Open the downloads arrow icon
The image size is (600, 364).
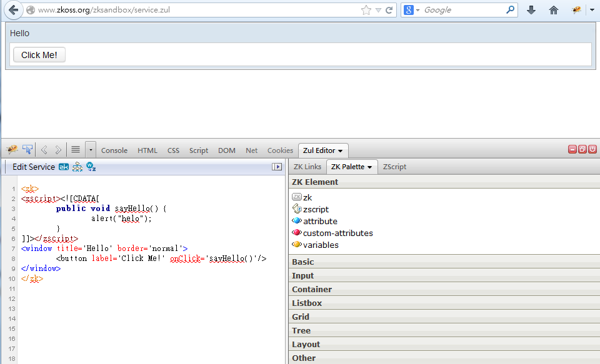(x=531, y=11)
